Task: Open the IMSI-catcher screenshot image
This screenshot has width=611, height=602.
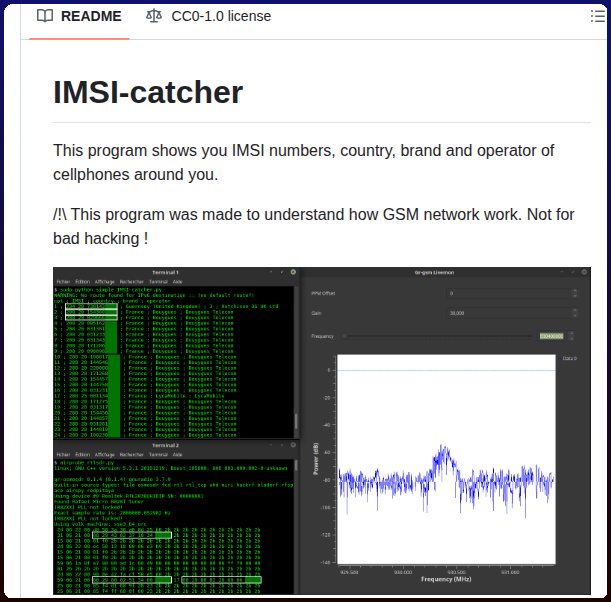Action: point(322,431)
